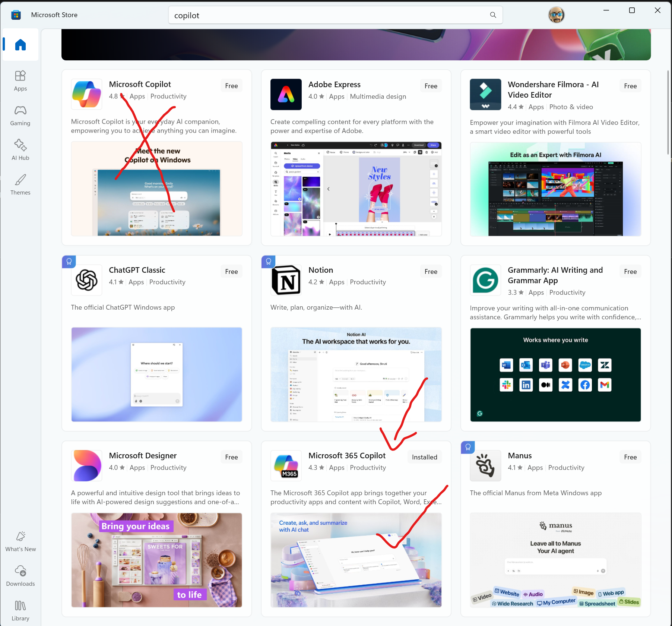Click the 4.8 star rating on Microsoft Copilot
672x626 pixels.
point(117,96)
